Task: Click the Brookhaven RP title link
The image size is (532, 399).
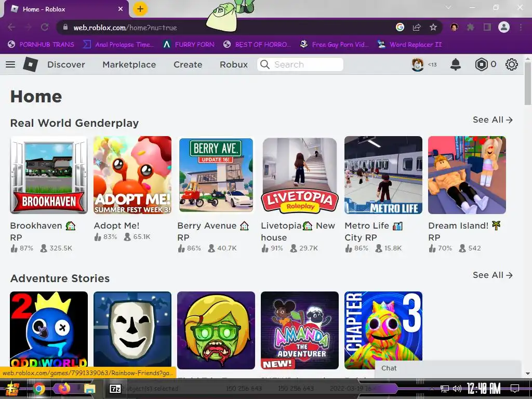Action: click(43, 231)
